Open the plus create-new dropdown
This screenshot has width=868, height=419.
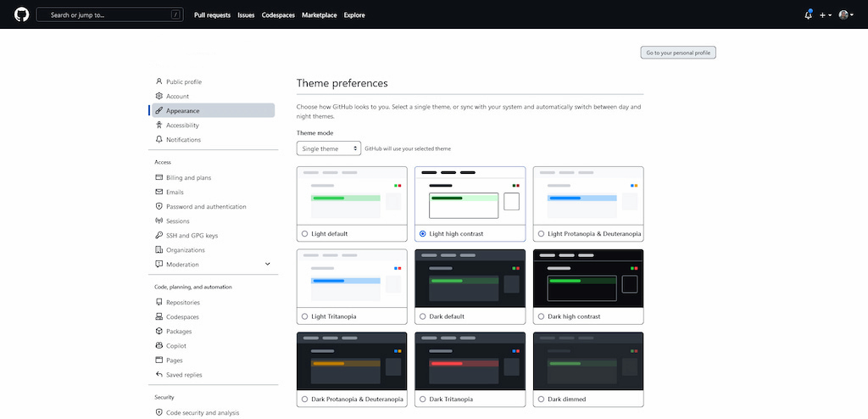click(x=826, y=15)
